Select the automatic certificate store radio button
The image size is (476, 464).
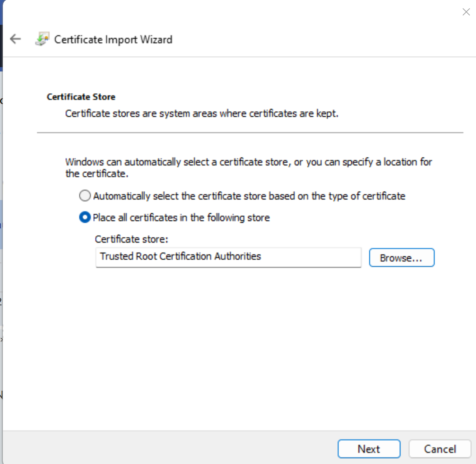[85, 196]
